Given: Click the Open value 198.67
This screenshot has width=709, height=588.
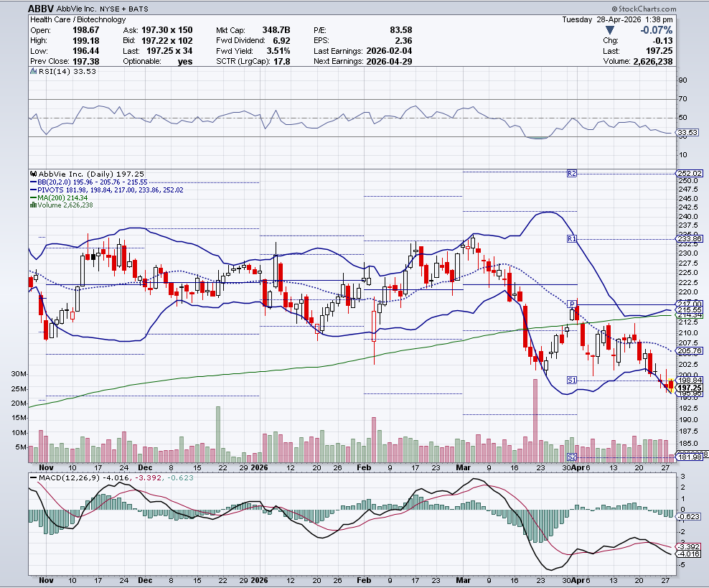Looking at the screenshot, I should (85, 30).
